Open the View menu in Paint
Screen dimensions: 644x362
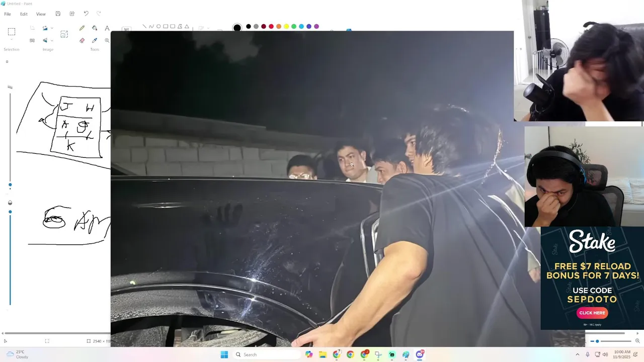click(x=41, y=14)
